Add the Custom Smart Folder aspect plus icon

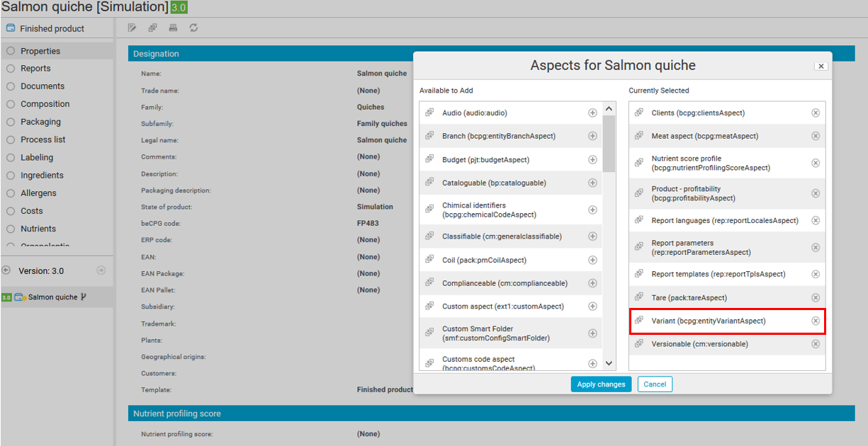coord(592,333)
